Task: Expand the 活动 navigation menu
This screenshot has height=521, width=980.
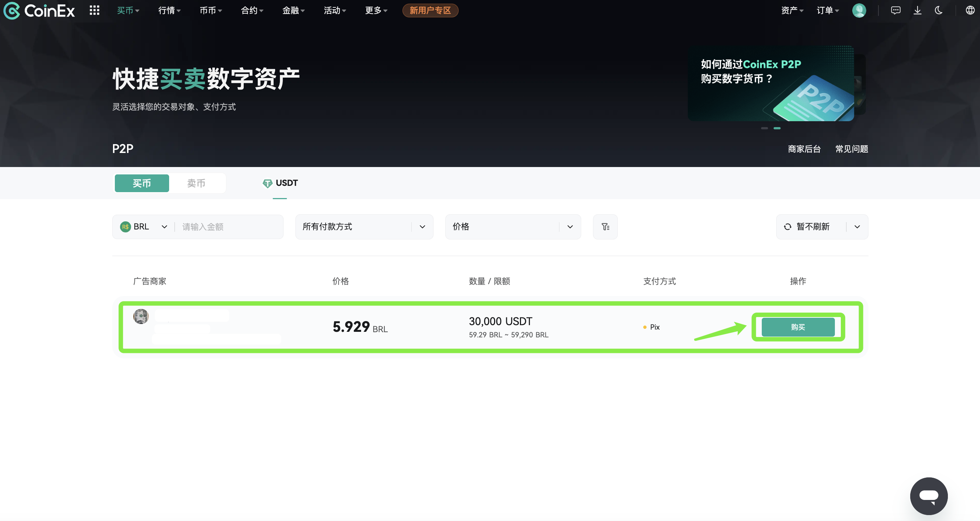Action: (x=335, y=10)
